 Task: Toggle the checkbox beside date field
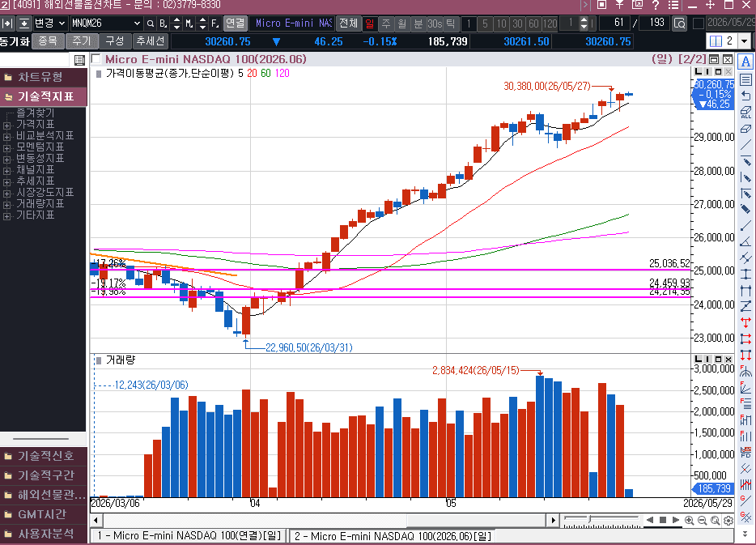tap(699, 23)
